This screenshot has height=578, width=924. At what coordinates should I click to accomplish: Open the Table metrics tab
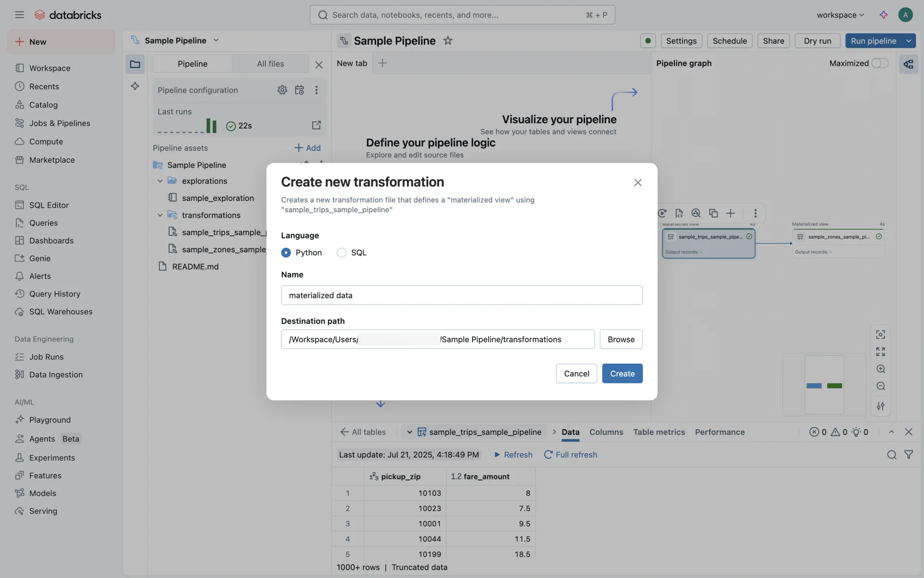tap(658, 432)
